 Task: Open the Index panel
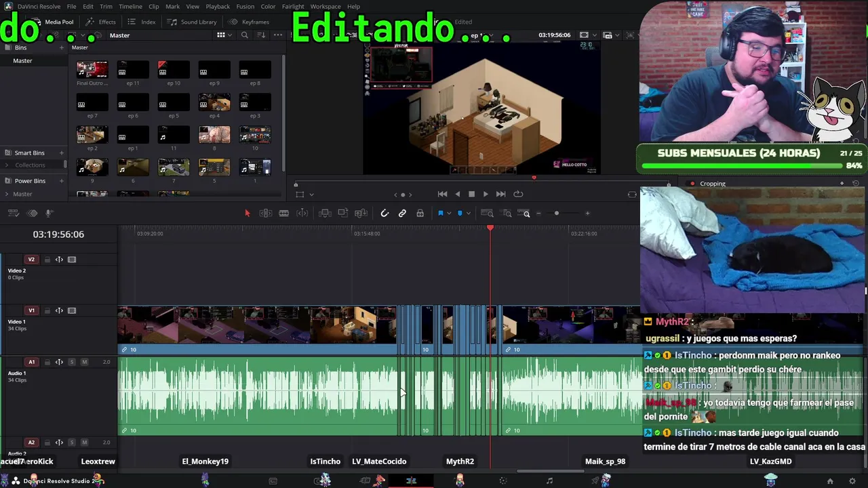[x=142, y=22]
